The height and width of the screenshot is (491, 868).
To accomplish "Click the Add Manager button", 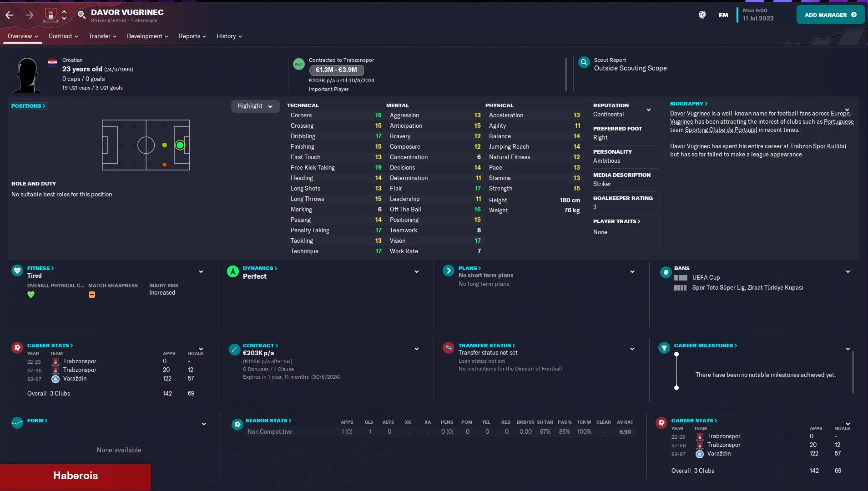I will [830, 15].
